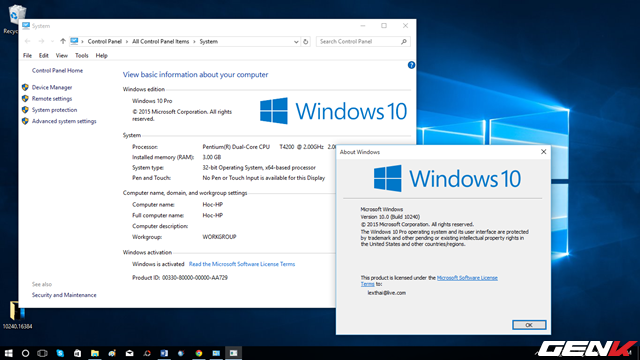Open File Explorer from taskbar

[x=95, y=353]
